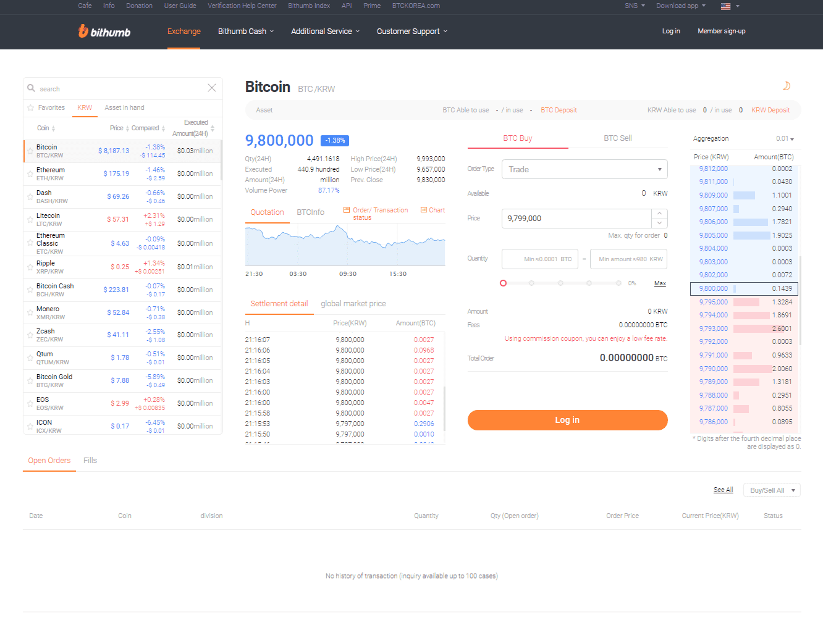Open the Favorites tab
823x644 pixels.
tap(46, 107)
